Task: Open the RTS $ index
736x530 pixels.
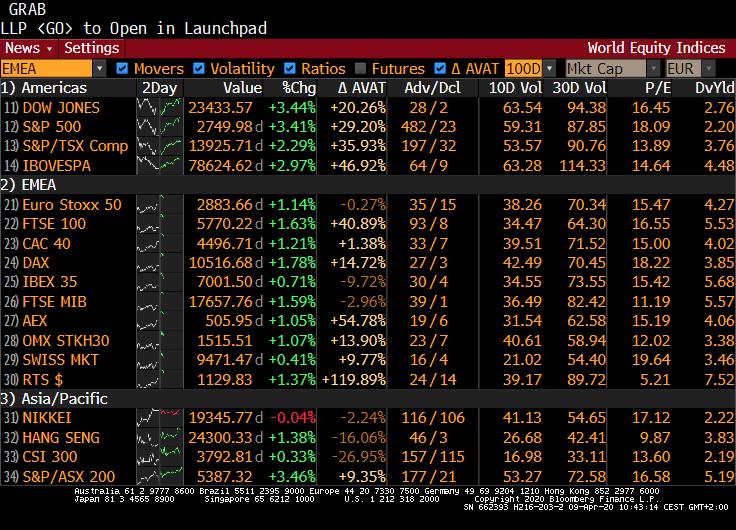Action: (x=43, y=380)
